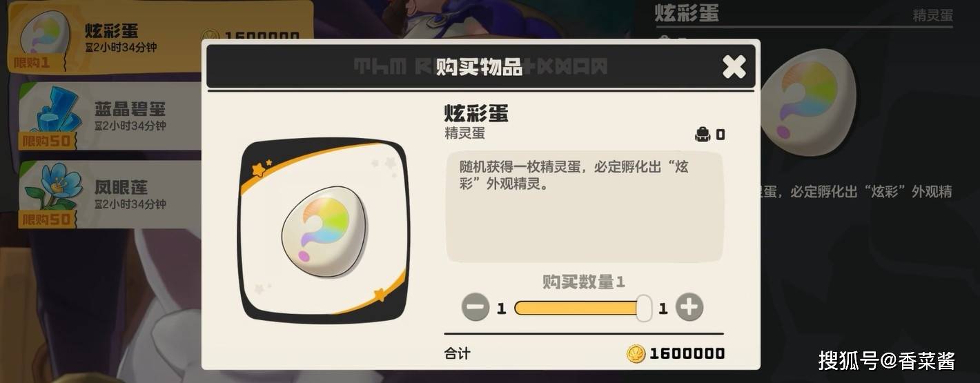Decrease purchase quantity with minus button
Image resolution: width=980 pixels, height=383 pixels.
pos(476,308)
